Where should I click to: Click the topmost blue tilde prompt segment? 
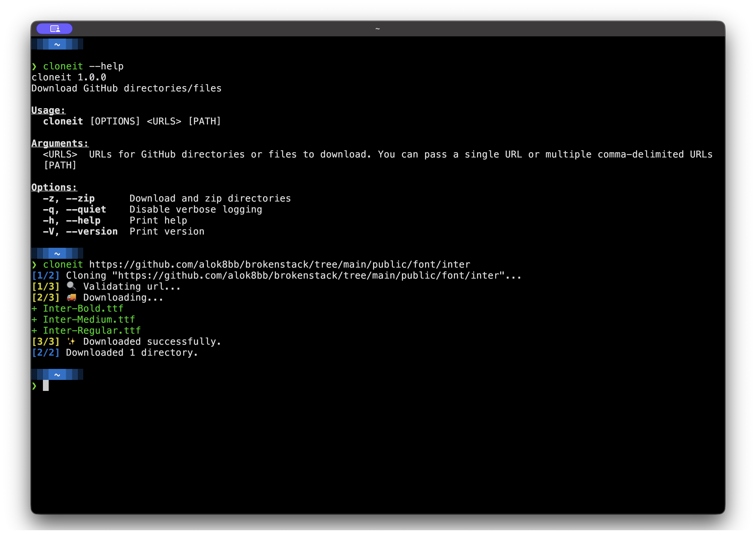point(57,44)
